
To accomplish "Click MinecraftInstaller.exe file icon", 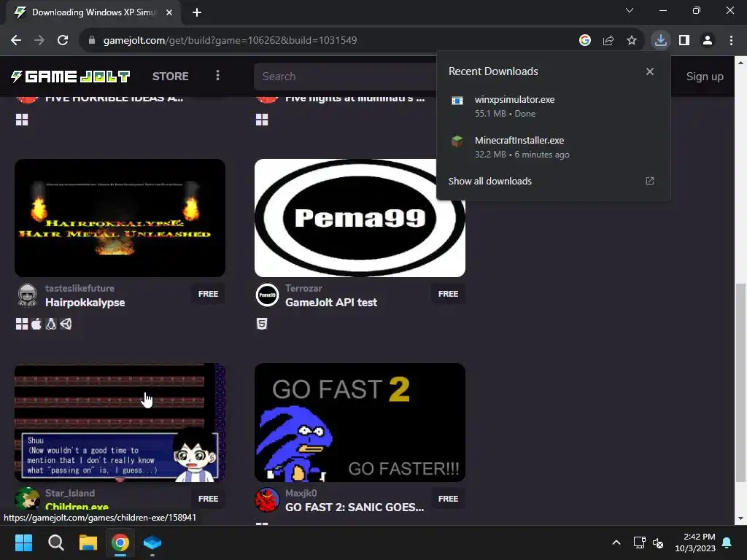I will [x=457, y=141].
